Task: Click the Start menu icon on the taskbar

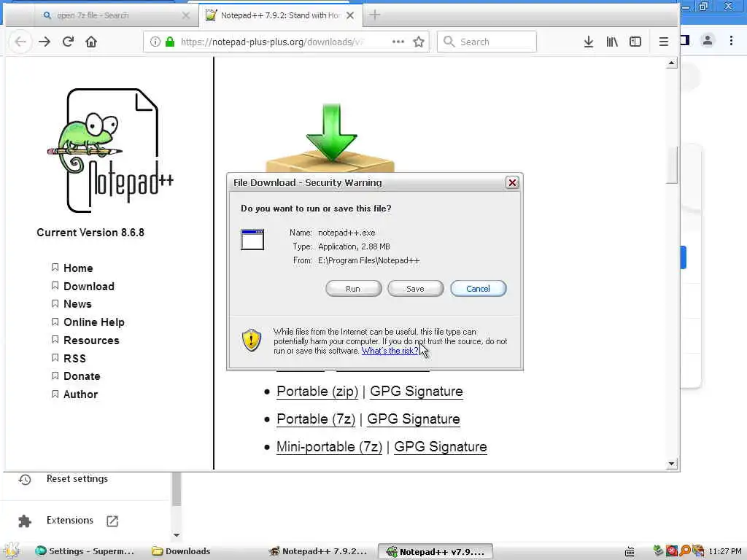Action: [x=11, y=551]
